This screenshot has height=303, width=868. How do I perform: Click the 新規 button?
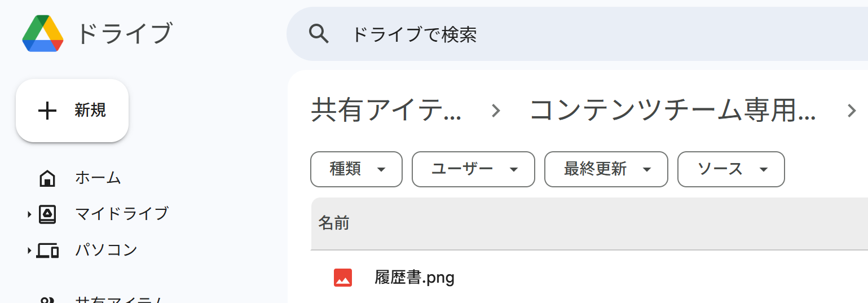tap(72, 111)
